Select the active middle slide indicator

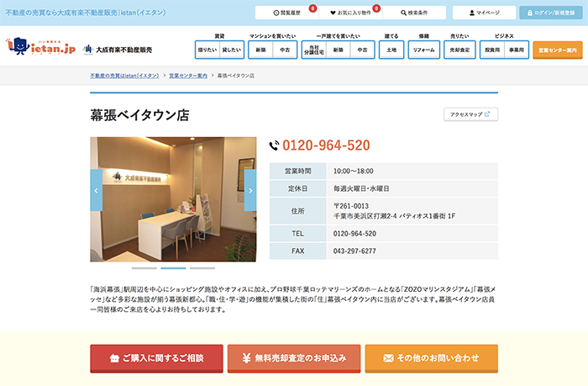tap(173, 268)
